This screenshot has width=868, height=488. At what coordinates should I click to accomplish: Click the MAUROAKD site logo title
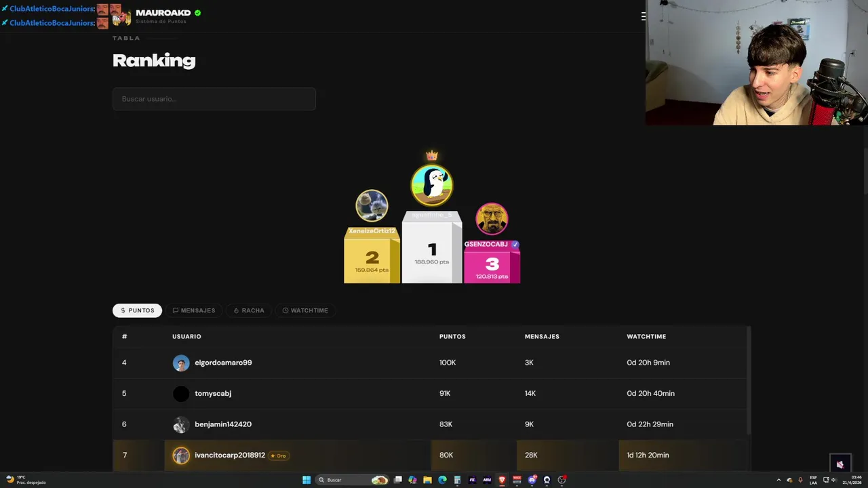click(x=163, y=13)
